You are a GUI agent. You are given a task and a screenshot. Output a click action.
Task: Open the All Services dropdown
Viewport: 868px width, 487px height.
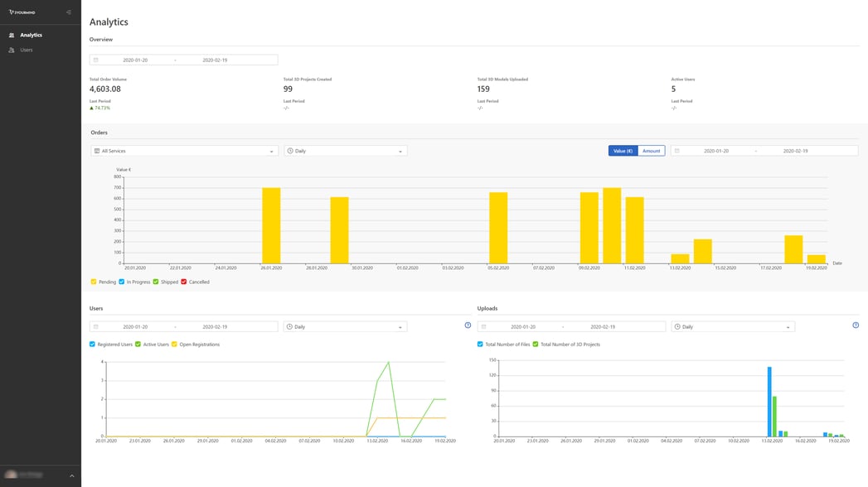pos(184,151)
